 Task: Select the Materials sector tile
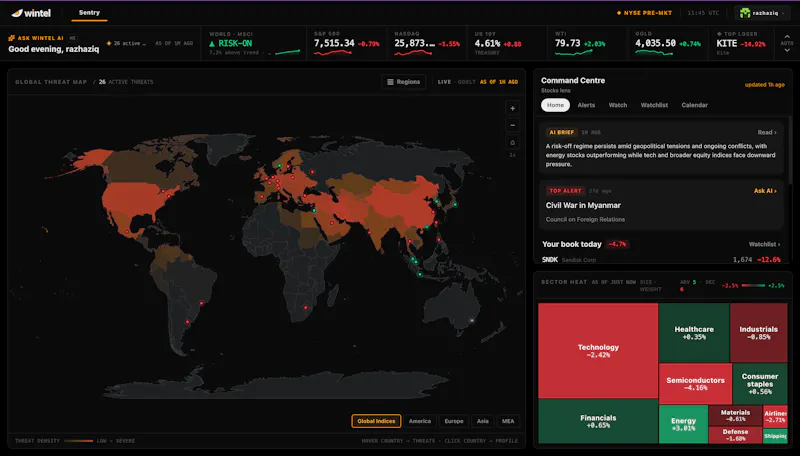click(x=735, y=415)
